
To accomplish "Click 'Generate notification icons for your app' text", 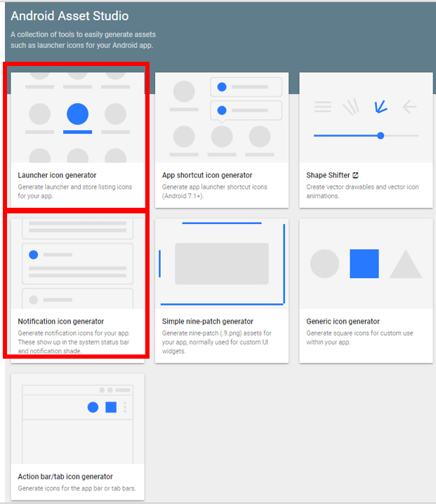I will [74, 342].
